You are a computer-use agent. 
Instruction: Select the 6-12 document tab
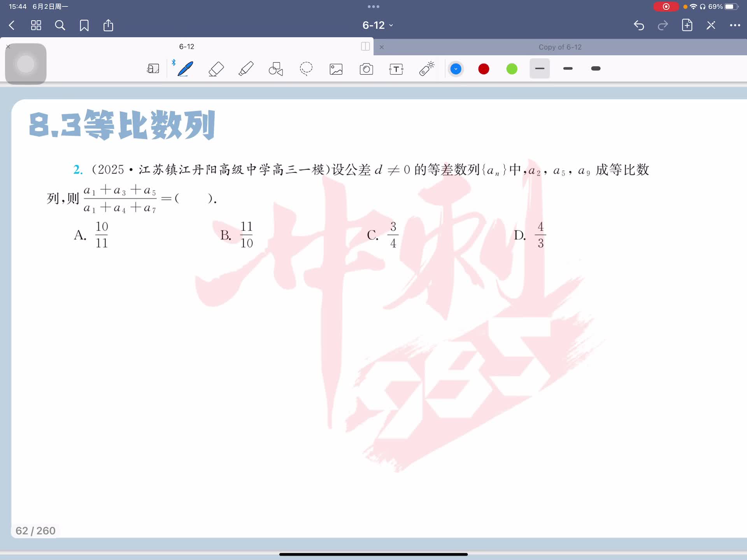click(187, 47)
